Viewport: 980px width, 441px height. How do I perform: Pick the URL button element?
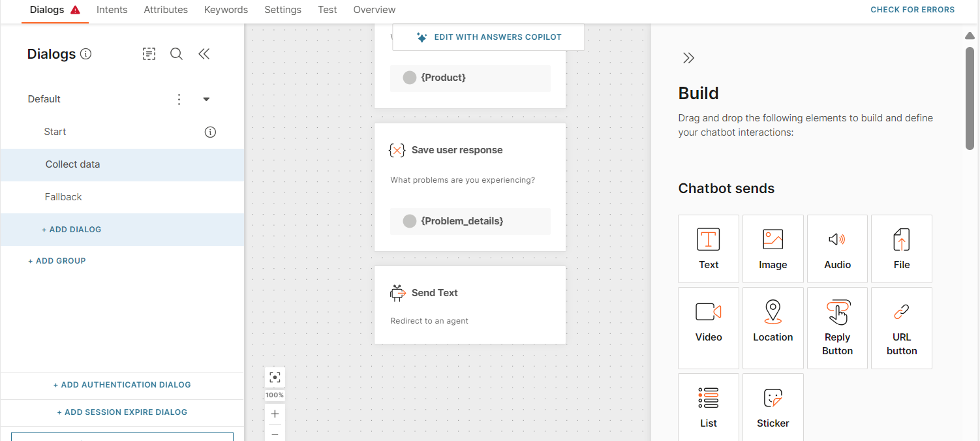coord(901,328)
